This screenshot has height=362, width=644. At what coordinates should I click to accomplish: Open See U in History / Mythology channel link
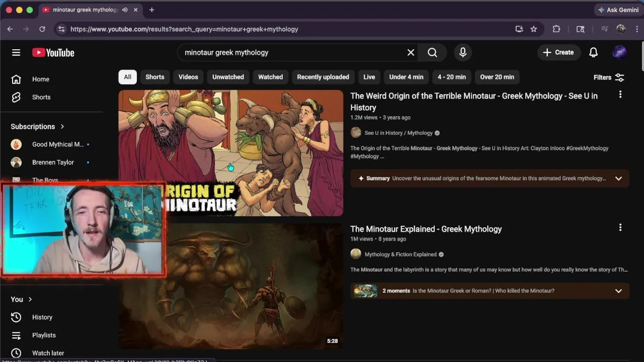pos(398,133)
